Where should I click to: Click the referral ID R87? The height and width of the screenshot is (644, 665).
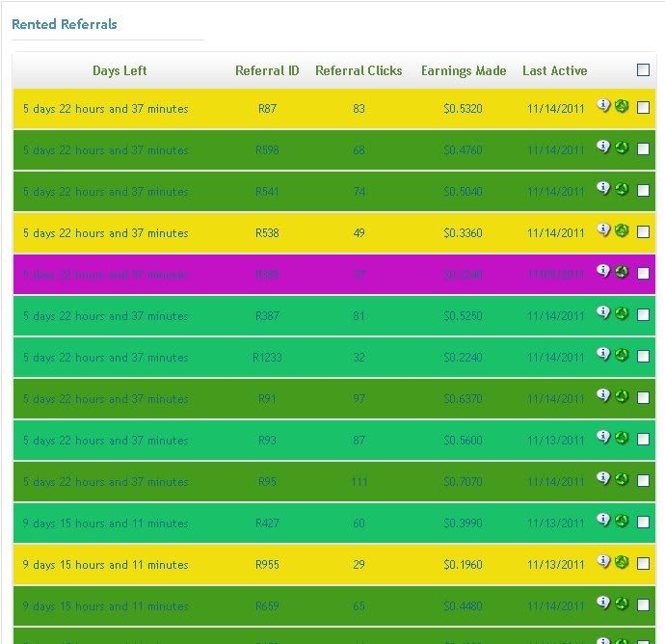click(267, 109)
